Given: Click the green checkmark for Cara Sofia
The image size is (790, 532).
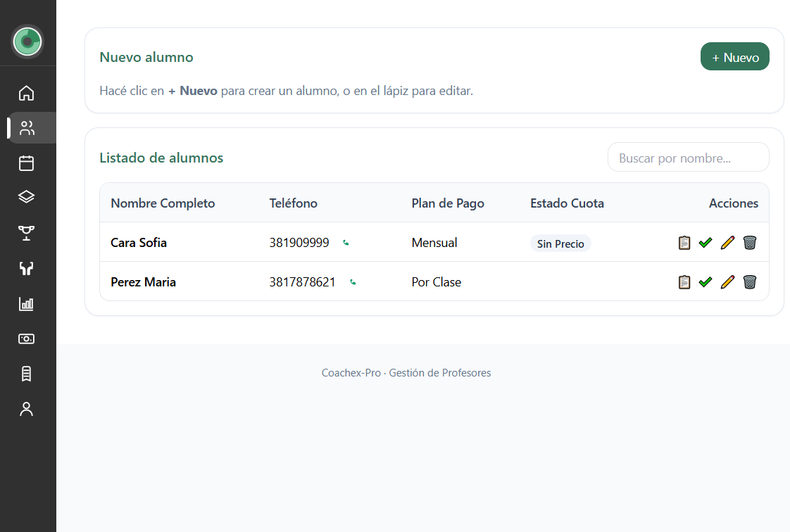Looking at the screenshot, I should click(x=706, y=243).
